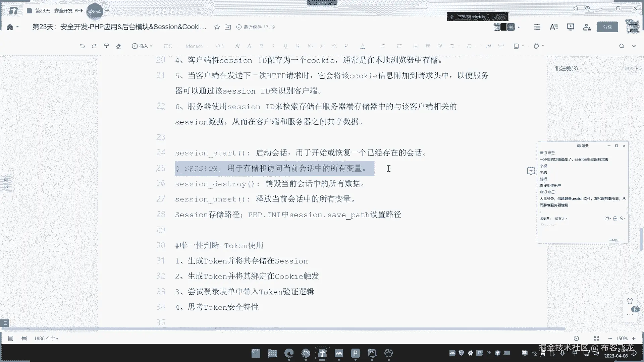Open the search magnifier in toolbar

click(x=622, y=46)
